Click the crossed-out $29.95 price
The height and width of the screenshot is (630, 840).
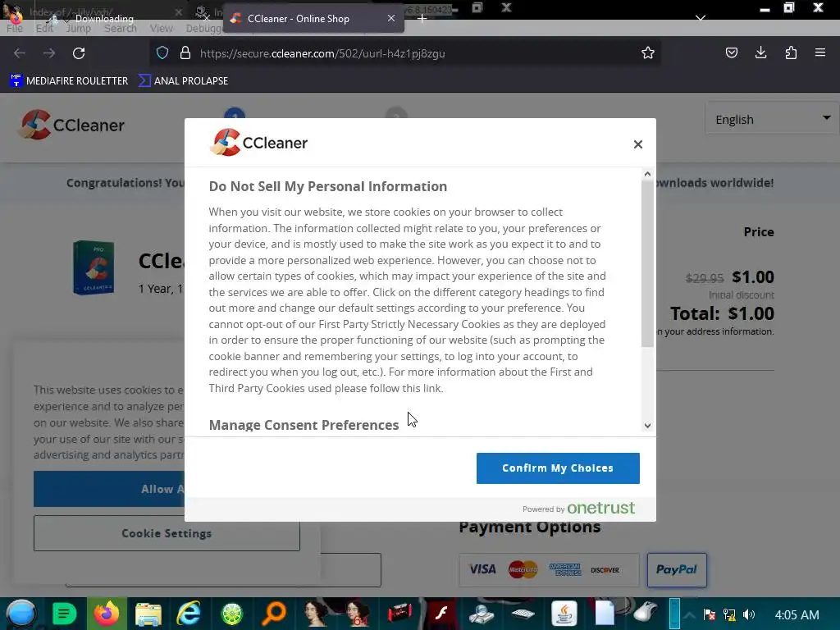tap(705, 278)
